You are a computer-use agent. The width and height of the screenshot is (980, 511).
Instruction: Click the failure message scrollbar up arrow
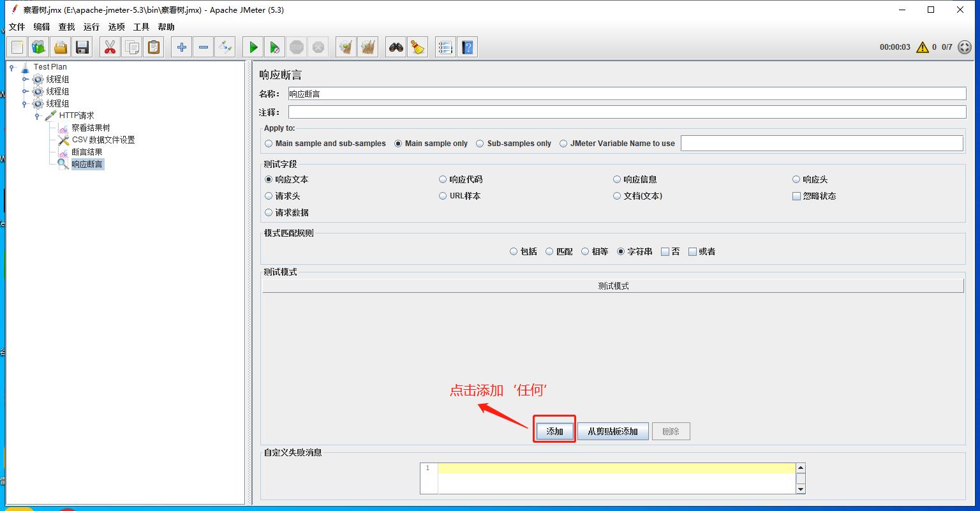(x=801, y=468)
